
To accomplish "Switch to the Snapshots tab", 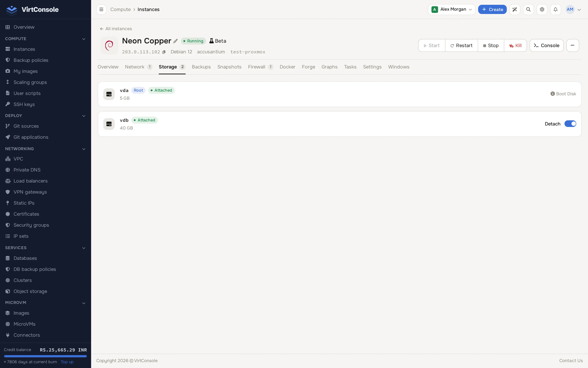I will pos(229,67).
